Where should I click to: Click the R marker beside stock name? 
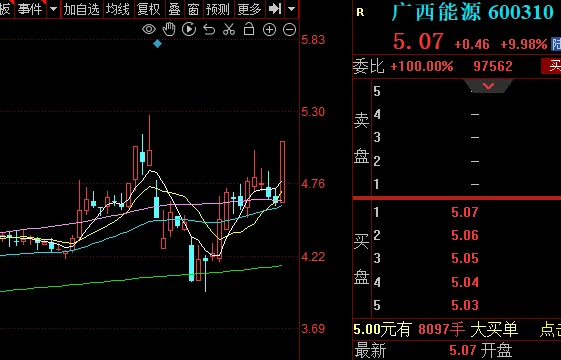click(x=360, y=13)
